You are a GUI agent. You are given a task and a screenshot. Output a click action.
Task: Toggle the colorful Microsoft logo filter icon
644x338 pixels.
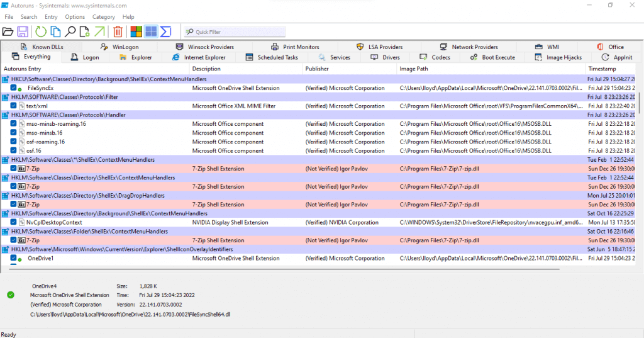pyautogui.click(x=136, y=31)
